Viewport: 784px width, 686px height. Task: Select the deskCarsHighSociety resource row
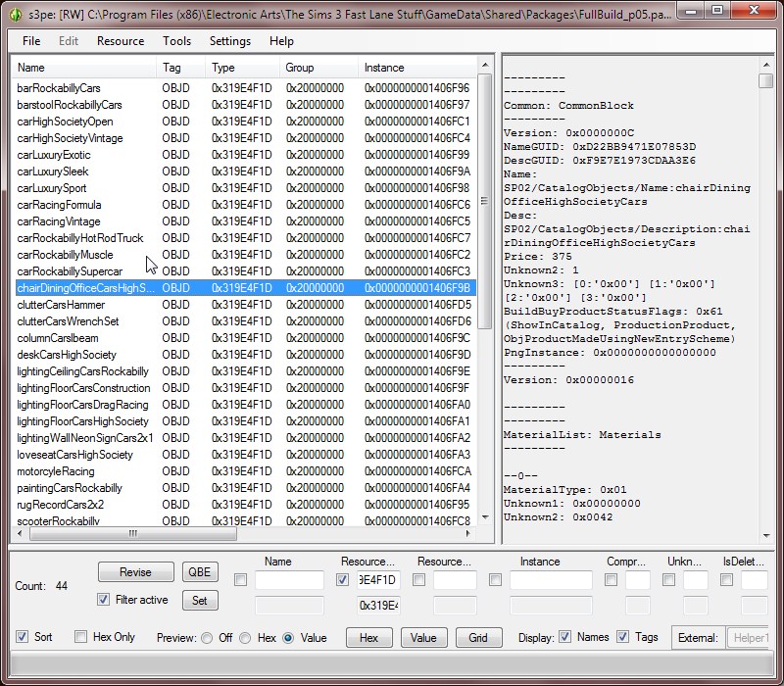[67, 355]
